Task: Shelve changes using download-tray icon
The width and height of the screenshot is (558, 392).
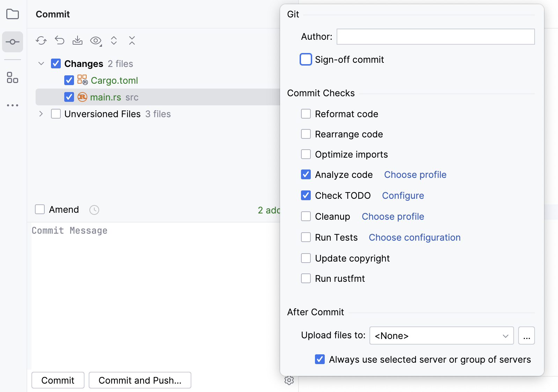Action: 78,40
